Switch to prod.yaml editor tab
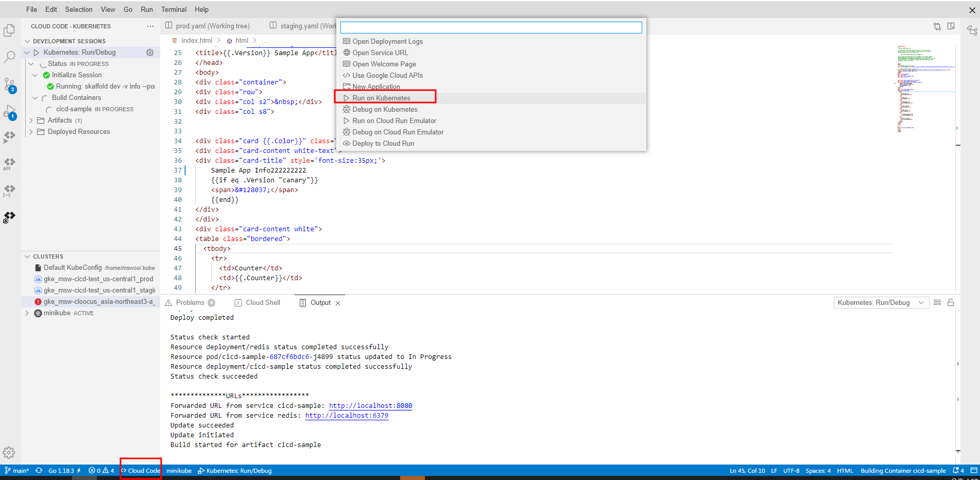The width and height of the screenshot is (980, 480). 212,26
